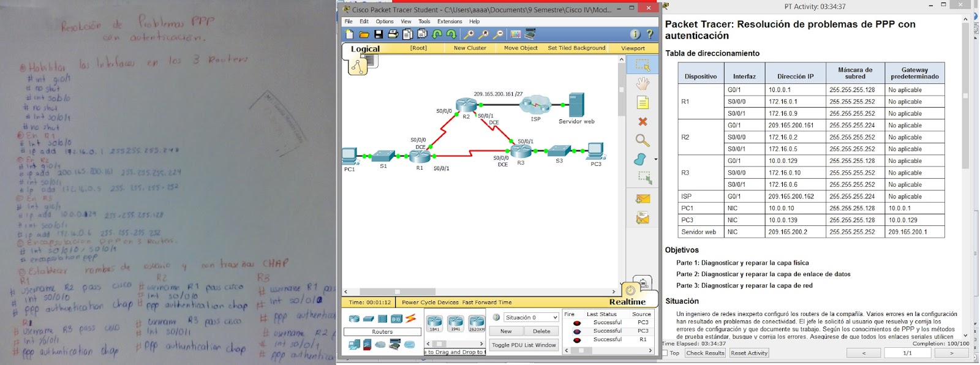The height and width of the screenshot is (365, 980).
Task: Select the Connections lightning icon
Action: (x=410, y=318)
